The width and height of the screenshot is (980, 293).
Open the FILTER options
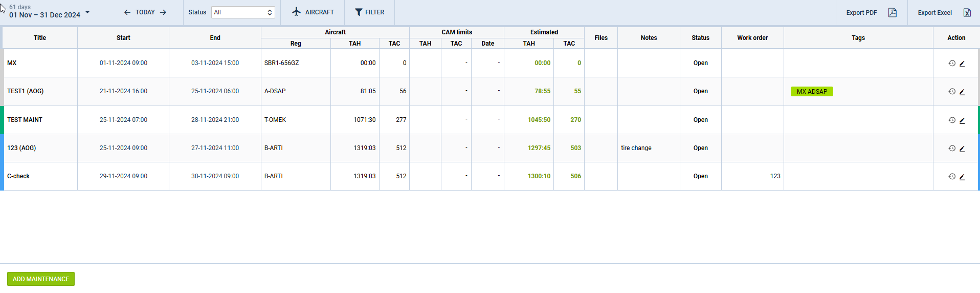(x=369, y=12)
